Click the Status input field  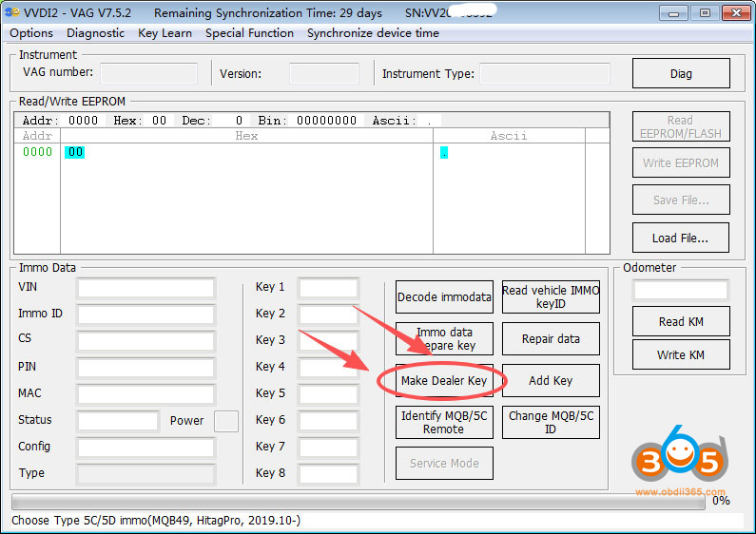pos(118,421)
